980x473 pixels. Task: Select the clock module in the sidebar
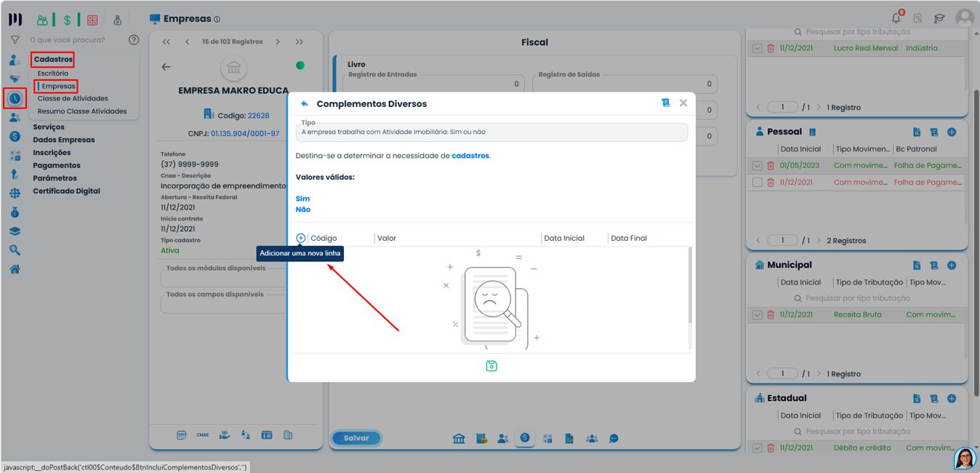(15, 98)
